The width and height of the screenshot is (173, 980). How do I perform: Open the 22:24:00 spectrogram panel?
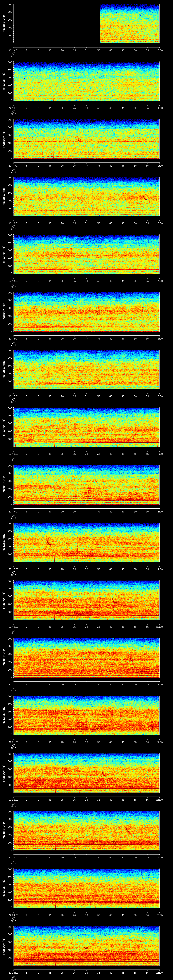[x=87, y=888]
